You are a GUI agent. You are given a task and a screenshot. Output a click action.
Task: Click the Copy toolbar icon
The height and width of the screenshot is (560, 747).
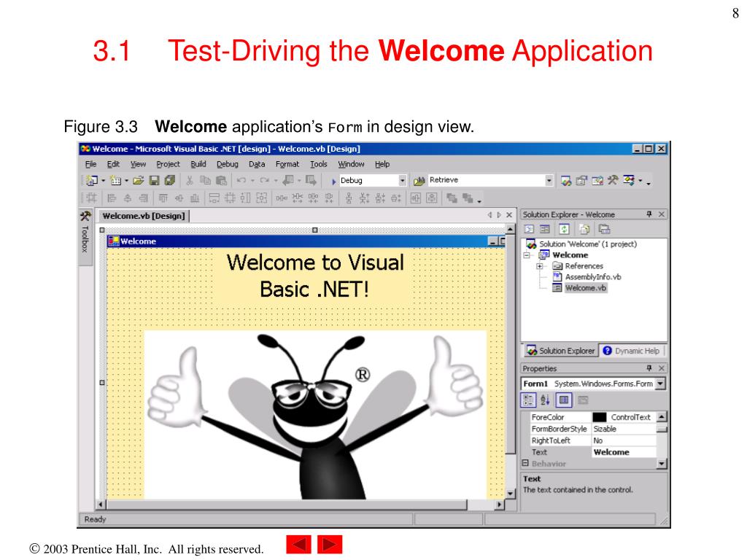pos(205,181)
